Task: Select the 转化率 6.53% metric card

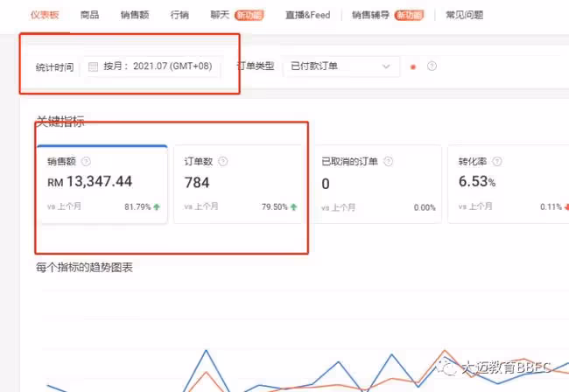Action: (508, 185)
